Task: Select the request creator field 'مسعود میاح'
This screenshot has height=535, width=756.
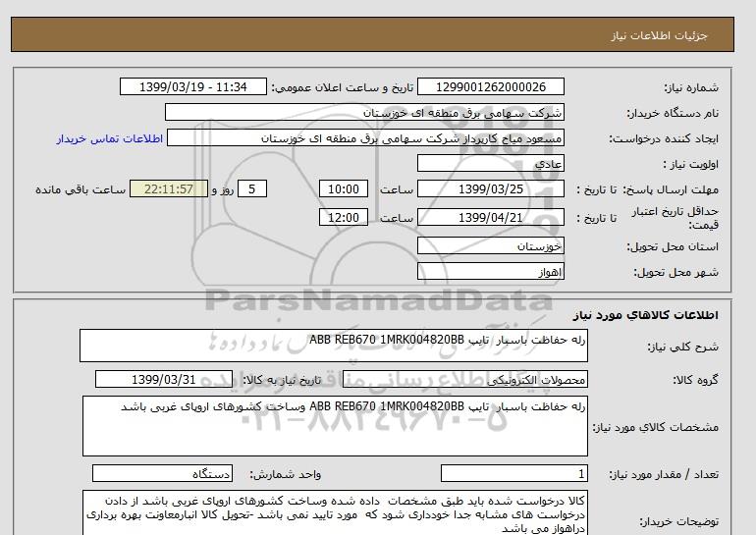Action: pos(366,138)
